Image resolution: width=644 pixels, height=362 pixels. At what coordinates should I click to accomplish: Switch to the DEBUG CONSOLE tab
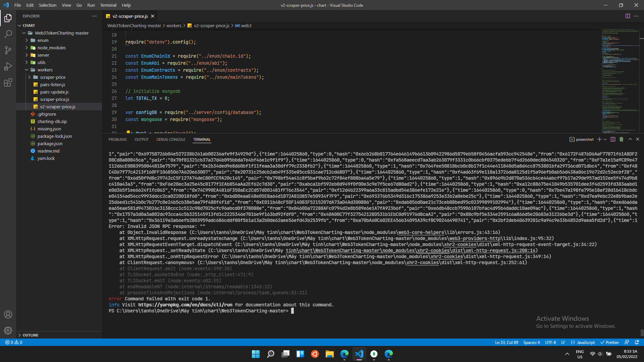[171, 139]
